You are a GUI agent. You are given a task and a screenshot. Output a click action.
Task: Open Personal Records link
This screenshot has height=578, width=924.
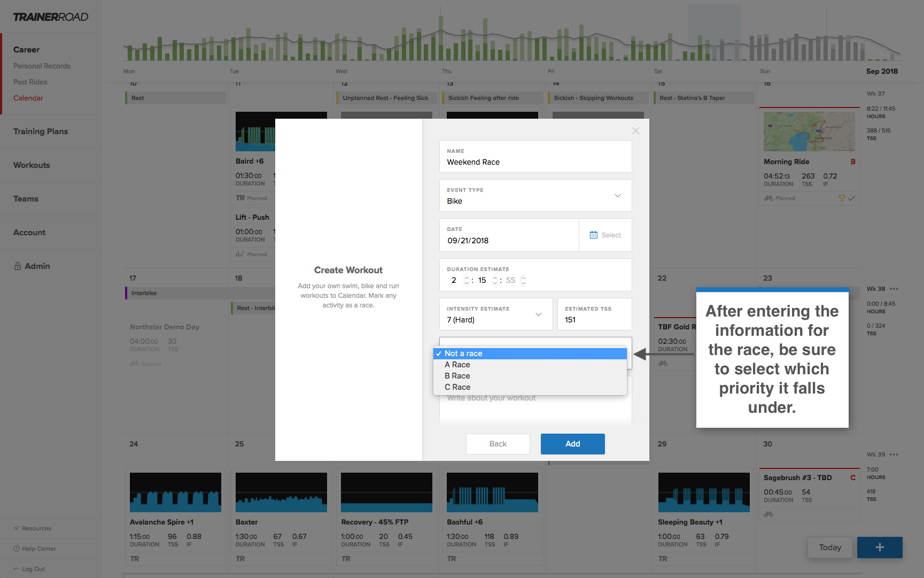42,66
